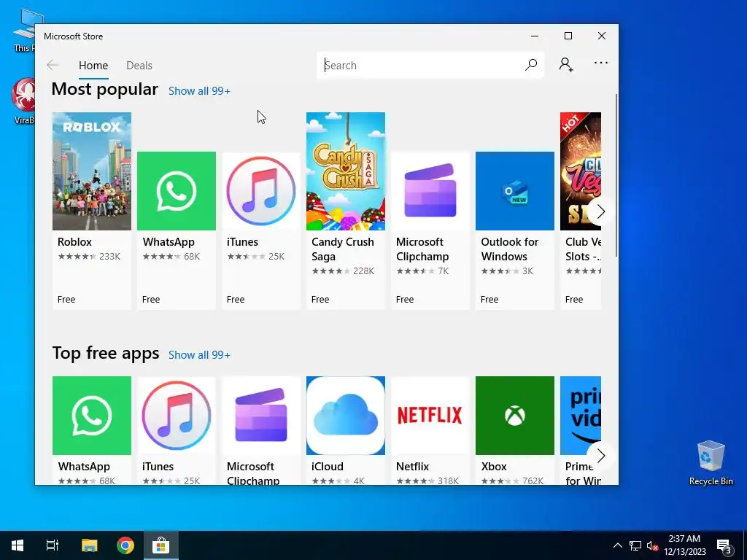Image resolution: width=747 pixels, height=560 pixels.
Task: Switch to the Deals tab
Action: [139, 65]
